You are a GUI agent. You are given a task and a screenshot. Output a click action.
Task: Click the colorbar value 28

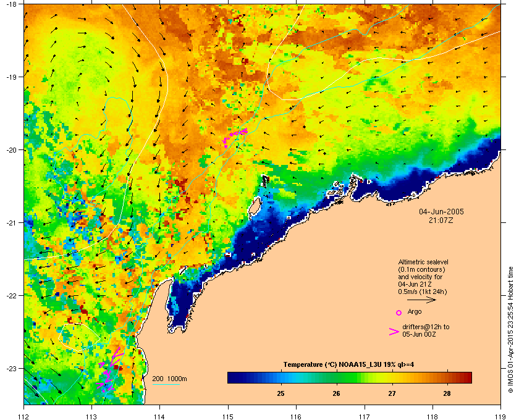pos(447,393)
